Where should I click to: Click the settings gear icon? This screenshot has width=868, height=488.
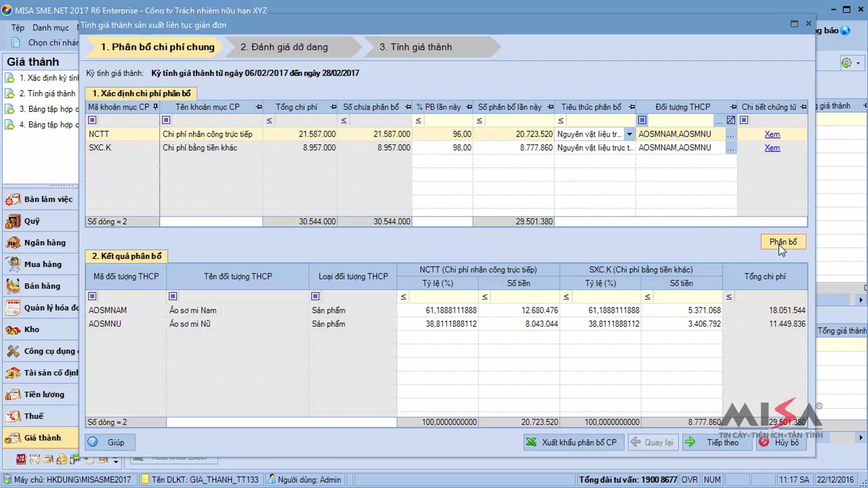(846, 63)
